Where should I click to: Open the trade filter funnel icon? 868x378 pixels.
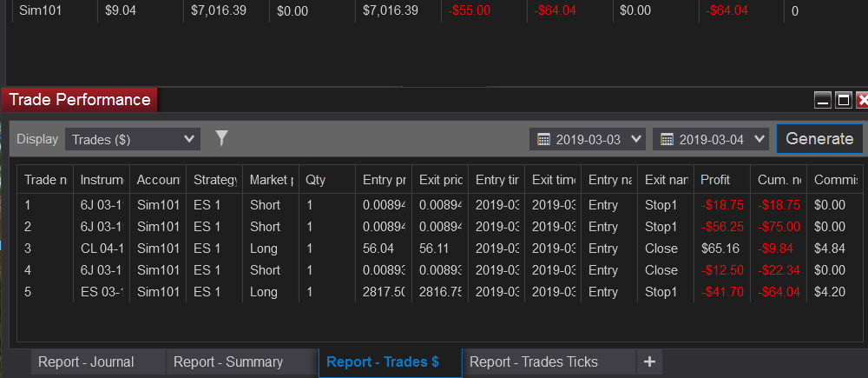point(221,138)
